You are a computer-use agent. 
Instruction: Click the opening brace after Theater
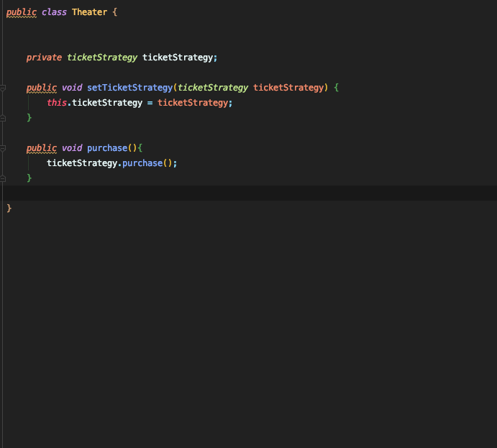115,12
